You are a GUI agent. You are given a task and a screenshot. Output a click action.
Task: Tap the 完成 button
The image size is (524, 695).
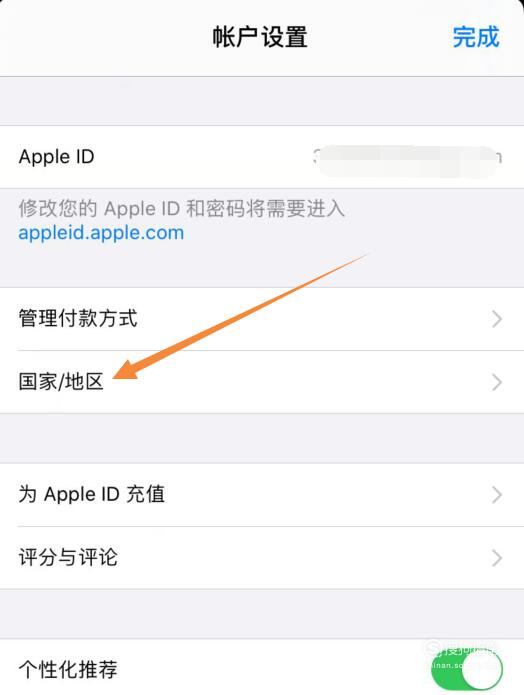click(x=476, y=37)
